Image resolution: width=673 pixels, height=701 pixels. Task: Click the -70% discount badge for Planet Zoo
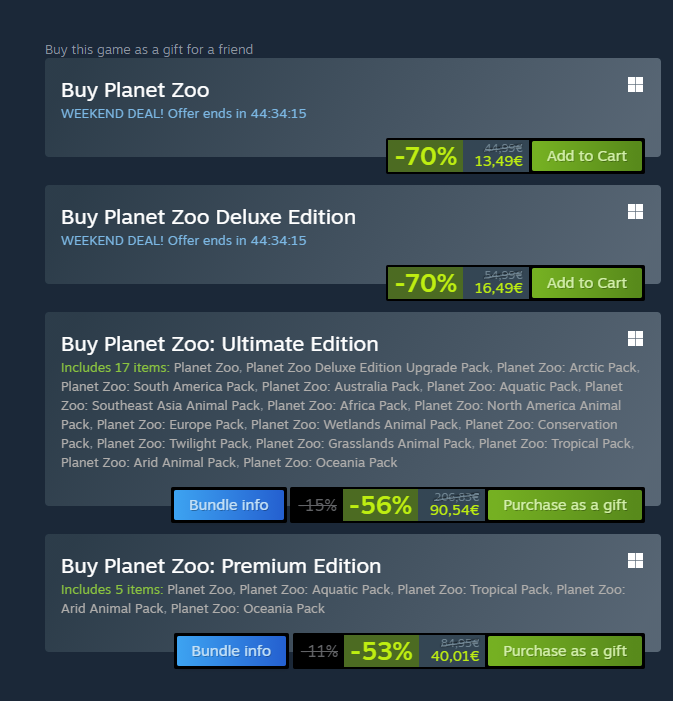pos(425,156)
